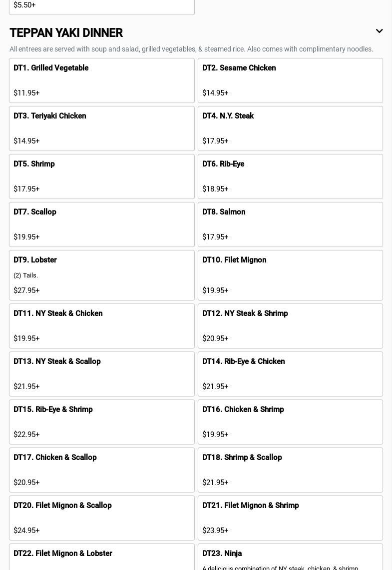Select DT2. Sesame Chicken entree
392x570 pixels.
pyautogui.click(x=290, y=80)
